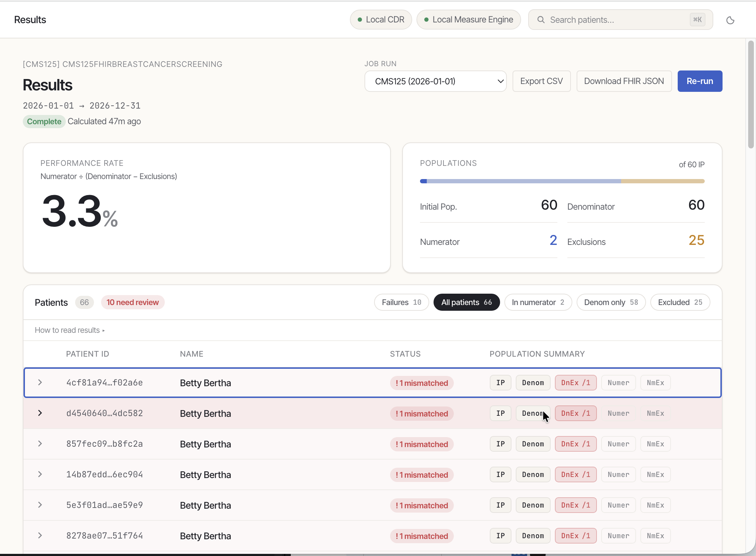Screen dimensions: 756x556
Task: Click Numerator value 2
Action: [553, 240]
